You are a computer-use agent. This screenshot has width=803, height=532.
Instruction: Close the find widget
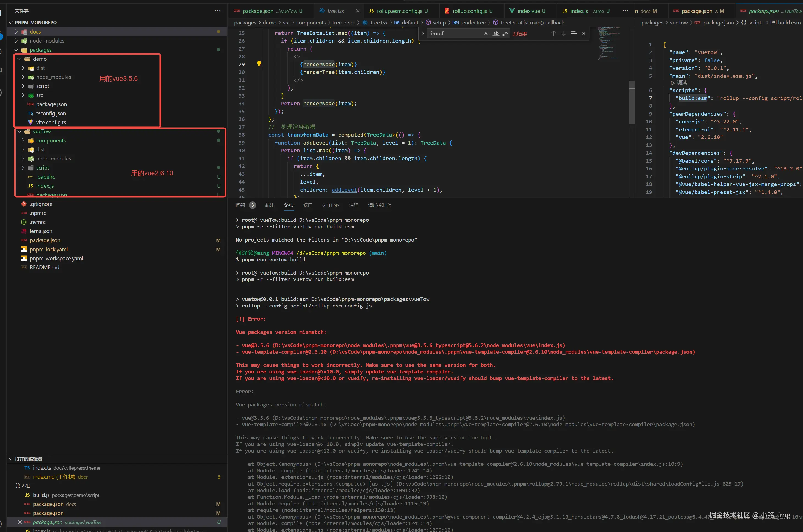584,34
